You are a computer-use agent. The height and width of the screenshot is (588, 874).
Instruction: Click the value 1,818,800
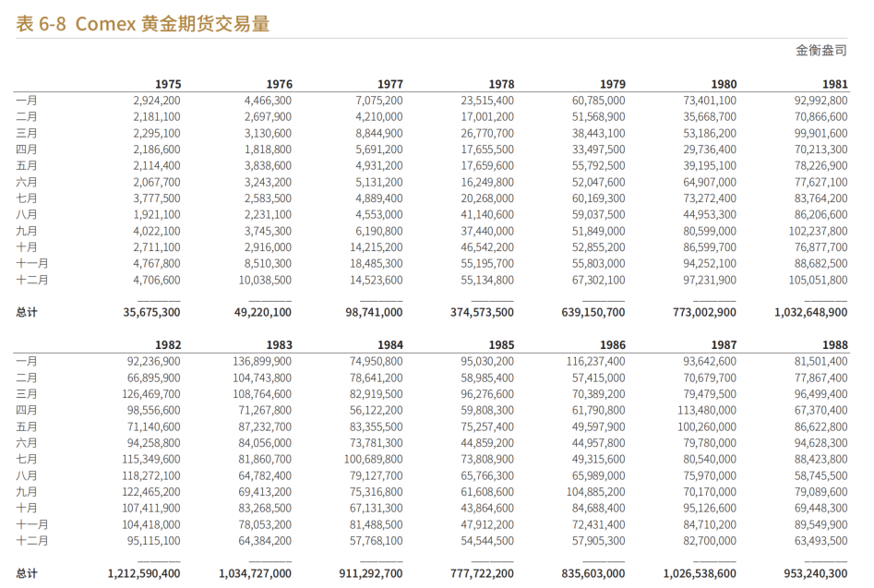coord(268,150)
